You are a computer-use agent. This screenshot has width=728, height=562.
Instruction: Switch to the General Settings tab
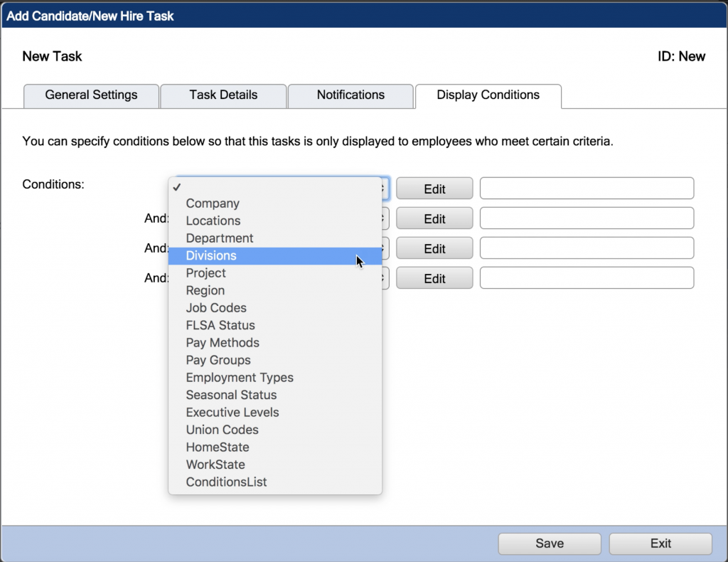pos(91,95)
